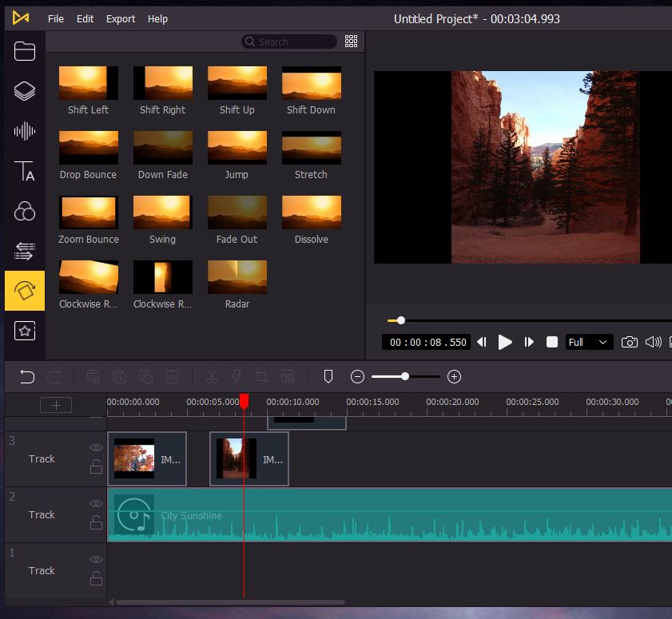Viewport: 672px width, 619px height.
Task: Take a snapshot with the camera icon
Action: pos(630,342)
